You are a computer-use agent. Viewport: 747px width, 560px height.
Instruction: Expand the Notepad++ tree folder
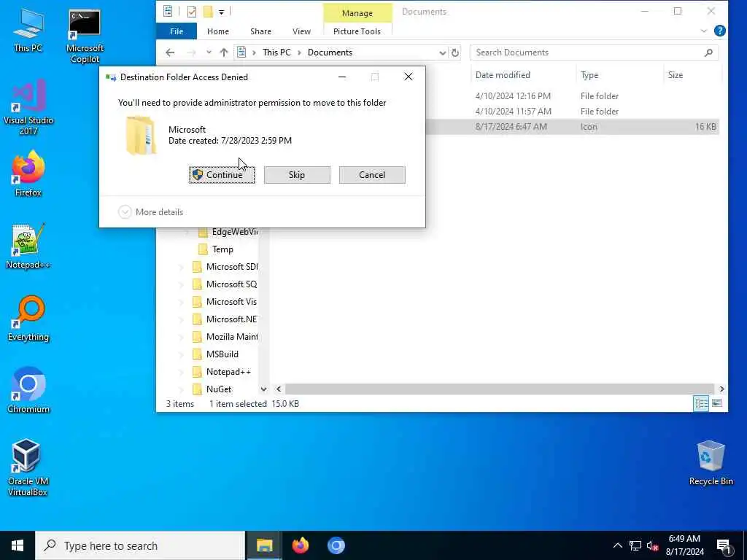[x=181, y=372]
